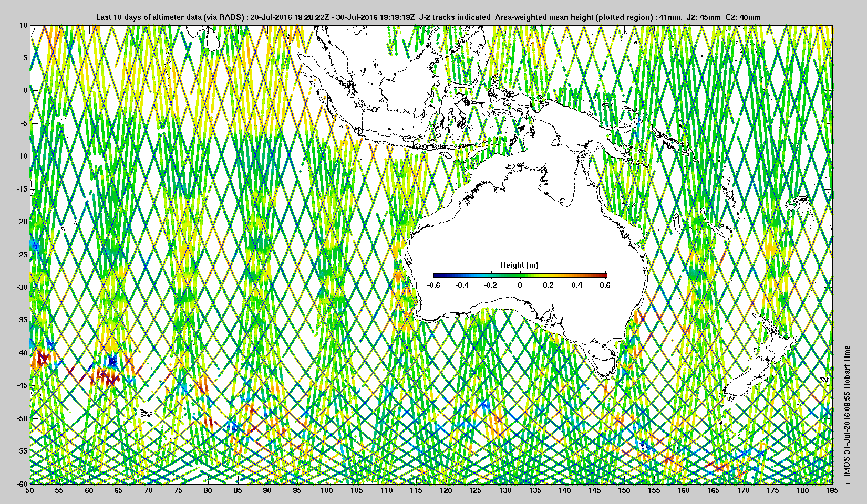Screen dimensions: 867x504
Task: Click the '-50' latitude tick label
Action: (x=22, y=418)
